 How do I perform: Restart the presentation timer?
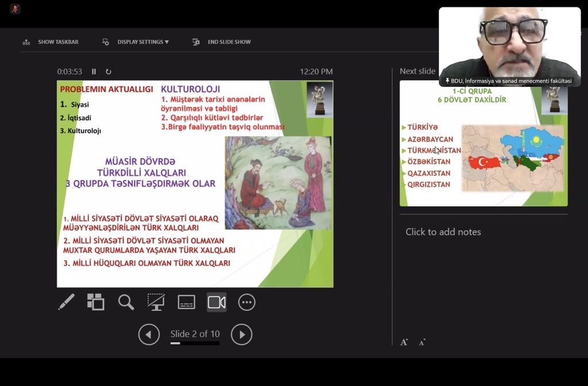pyautogui.click(x=109, y=72)
